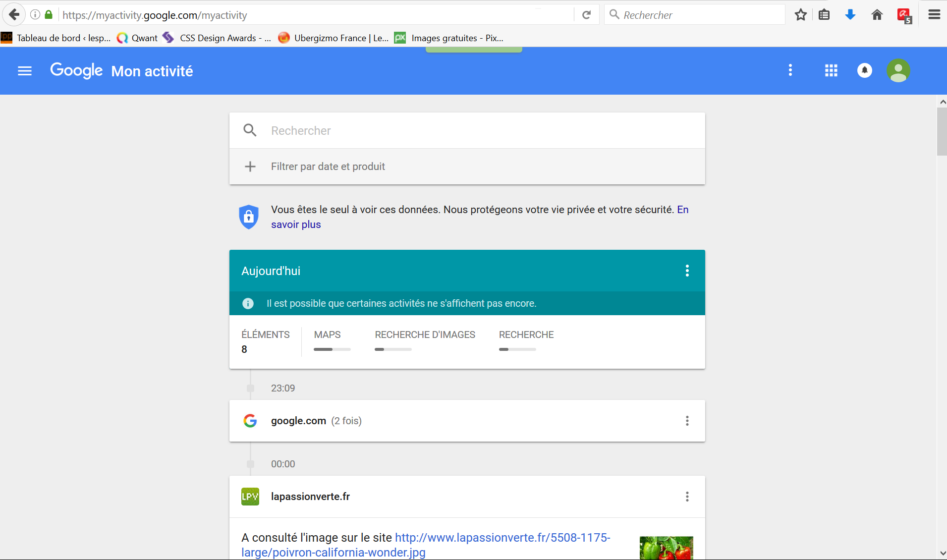
Task: Open the Google apps grid
Action: [x=831, y=71]
